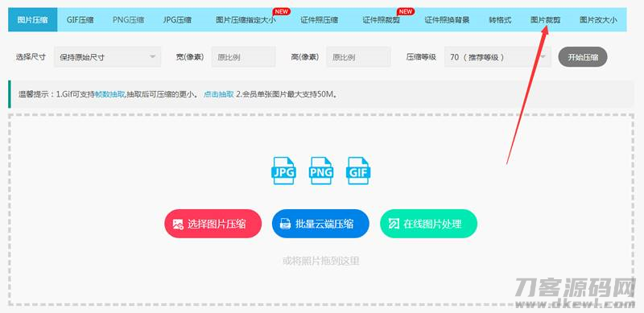
Task: Click the 宽(像素) input field
Action: pyautogui.click(x=244, y=57)
